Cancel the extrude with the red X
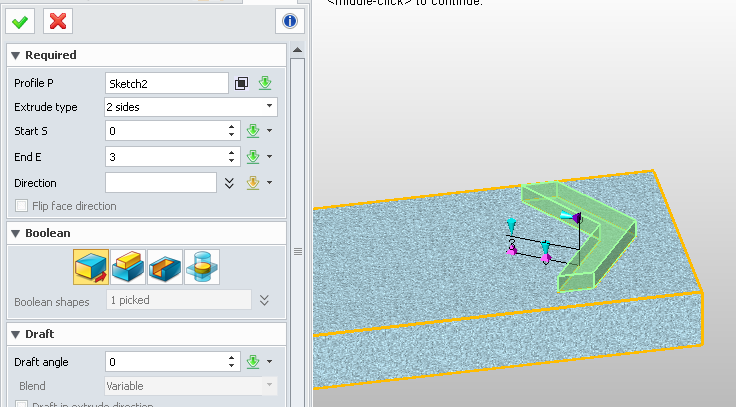Image resolution: width=736 pixels, height=407 pixels. 58,22
